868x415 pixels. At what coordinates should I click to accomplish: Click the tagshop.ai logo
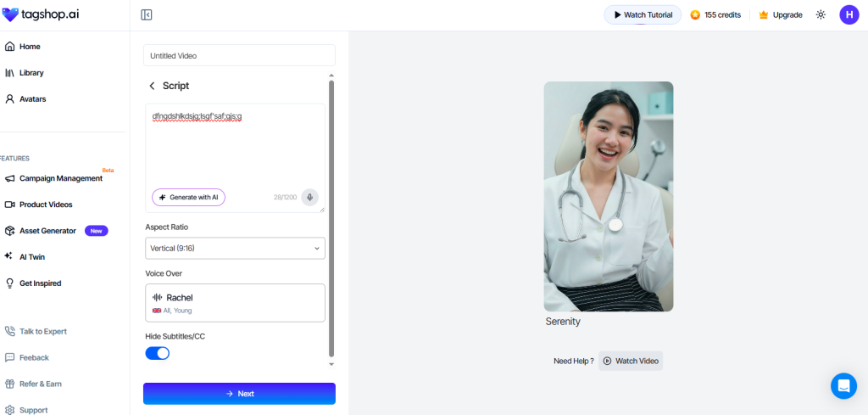(x=41, y=14)
